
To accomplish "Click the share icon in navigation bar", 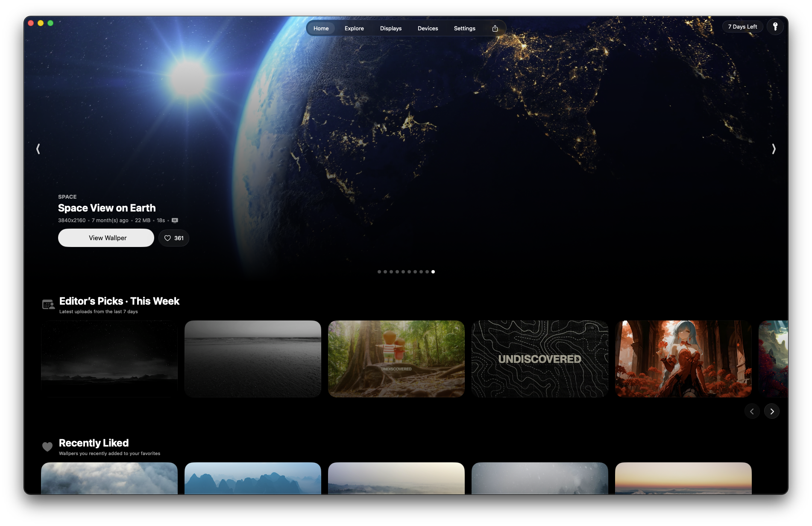I will [495, 28].
